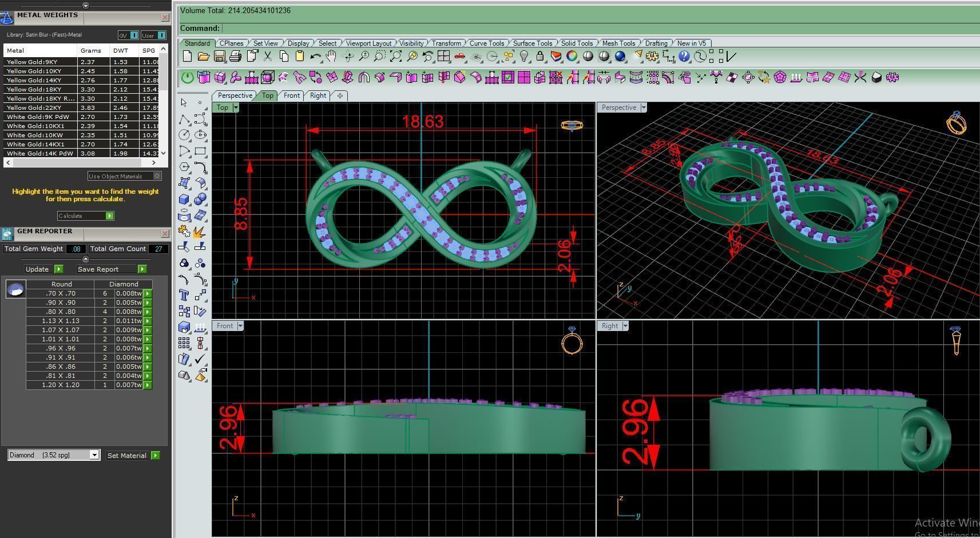Open the Curve Tools toolbar tab
The width and height of the screenshot is (980, 538).
coord(487,43)
